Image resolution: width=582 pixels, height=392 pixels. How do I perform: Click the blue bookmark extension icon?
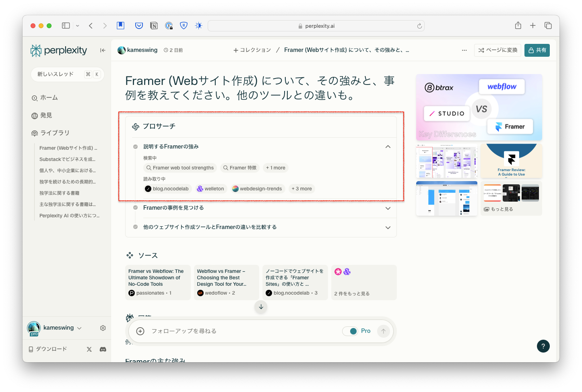click(x=120, y=26)
